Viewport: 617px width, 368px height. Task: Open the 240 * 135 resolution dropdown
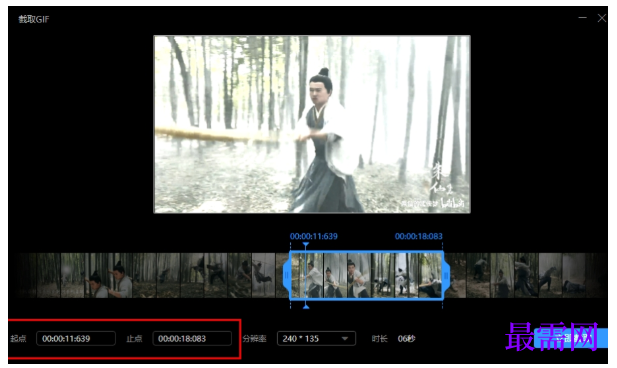click(x=316, y=338)
